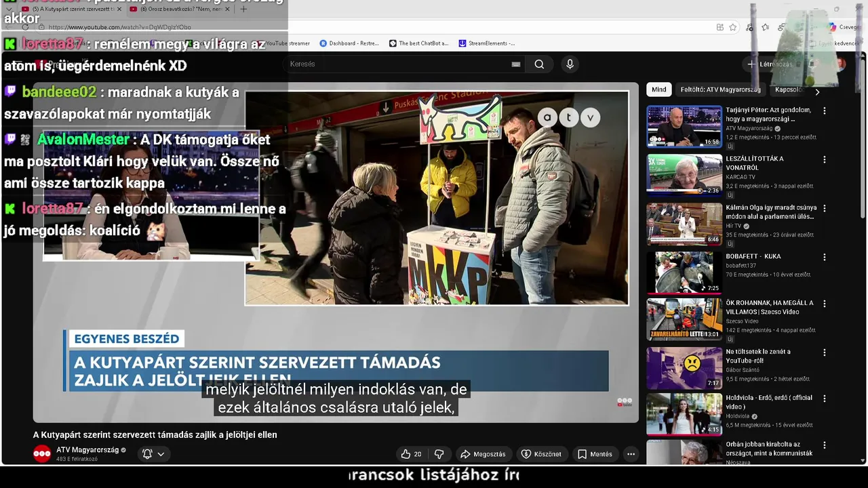Open options menu for LESZÁLLÍTOTTÁK A VONATRÓL video
The height and width of the screenshot is (488, 868).
click(x=825, y=159)
